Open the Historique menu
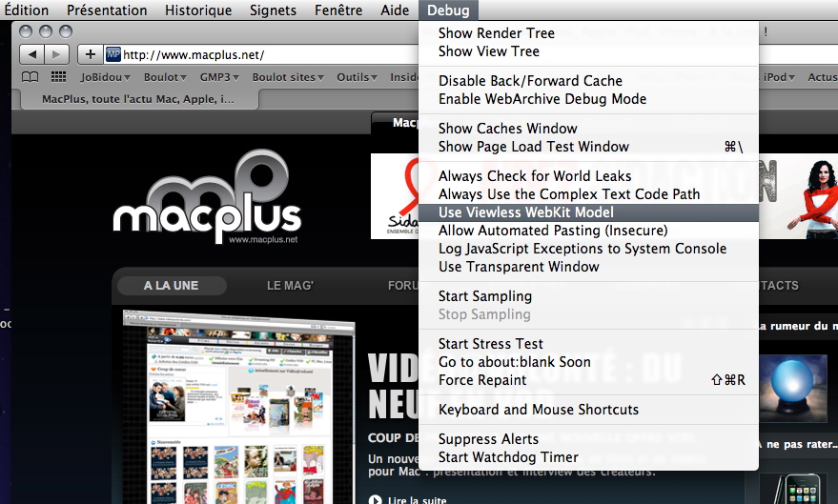This screenshot has height=504, width=838. click(x=198, y=10)
